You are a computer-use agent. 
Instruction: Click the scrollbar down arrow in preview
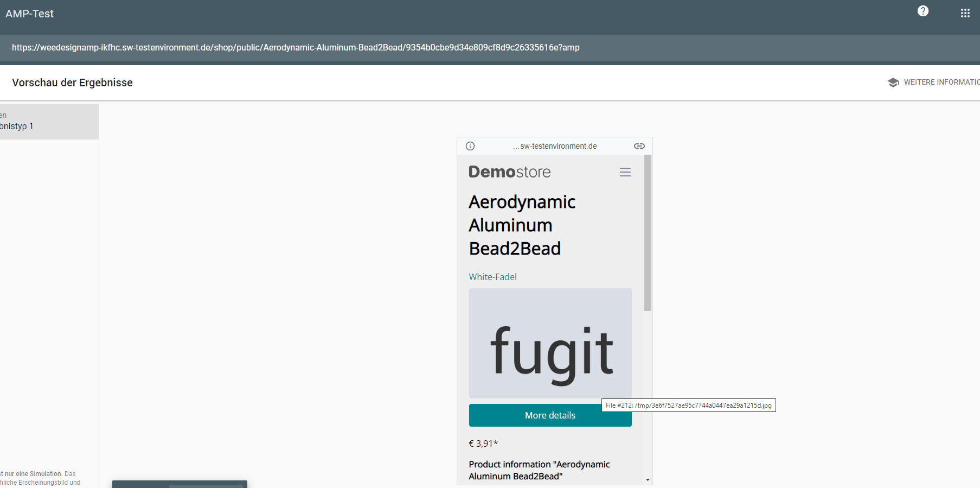tap(648, 480)
